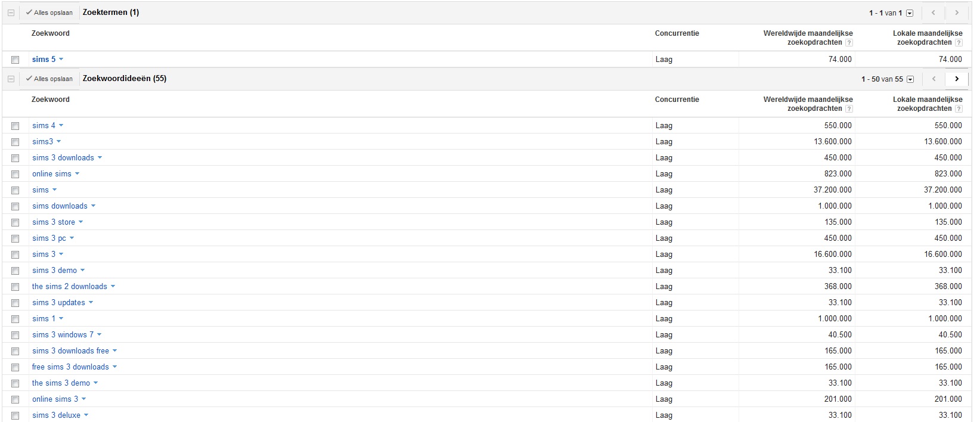Check the box for sims 1
Viewport: 980px width, 422px height.
click(15, 319)
